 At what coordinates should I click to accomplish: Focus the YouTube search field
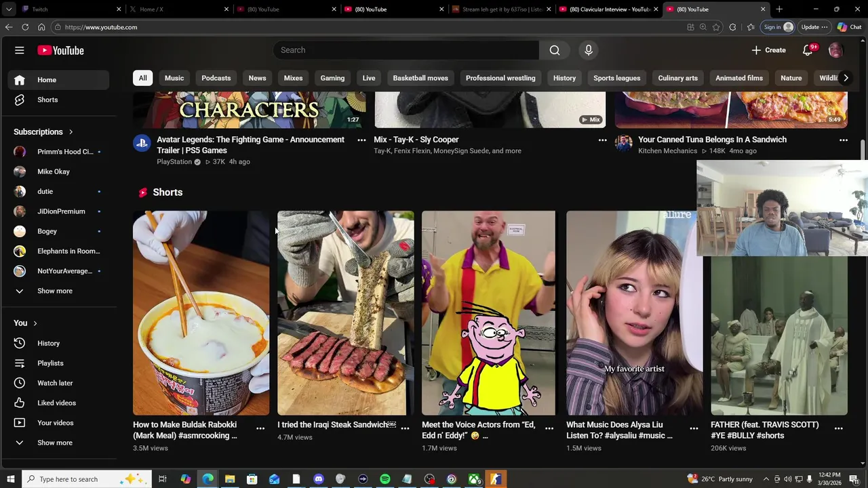(406, 50)
